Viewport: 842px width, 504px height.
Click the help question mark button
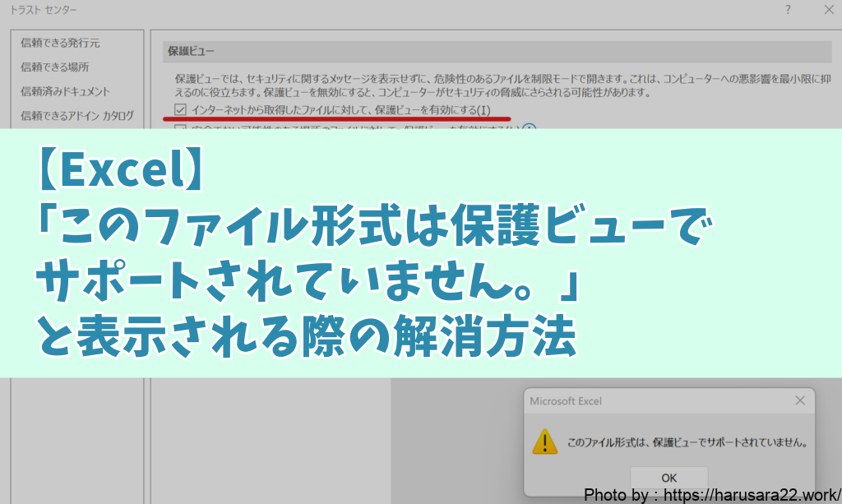point(788,11)
